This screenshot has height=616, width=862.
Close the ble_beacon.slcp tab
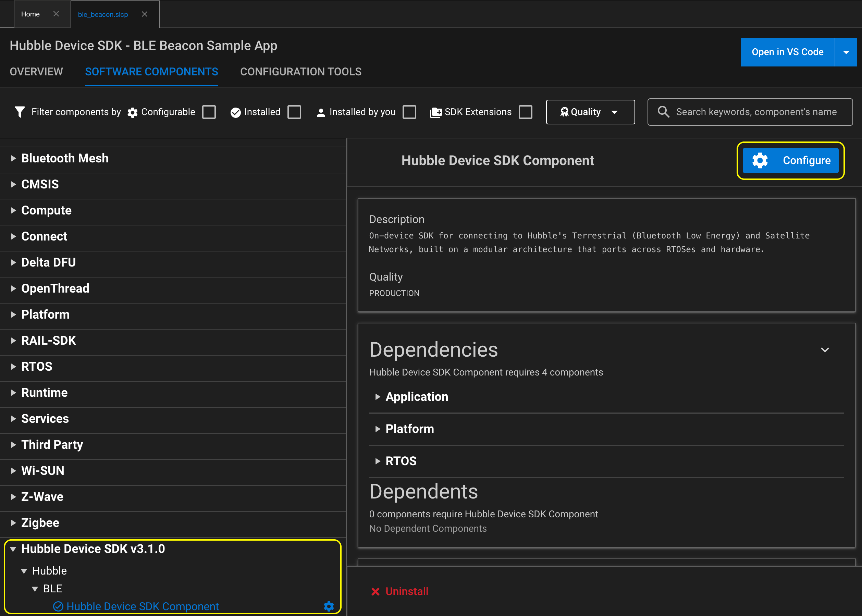(145, 14)
